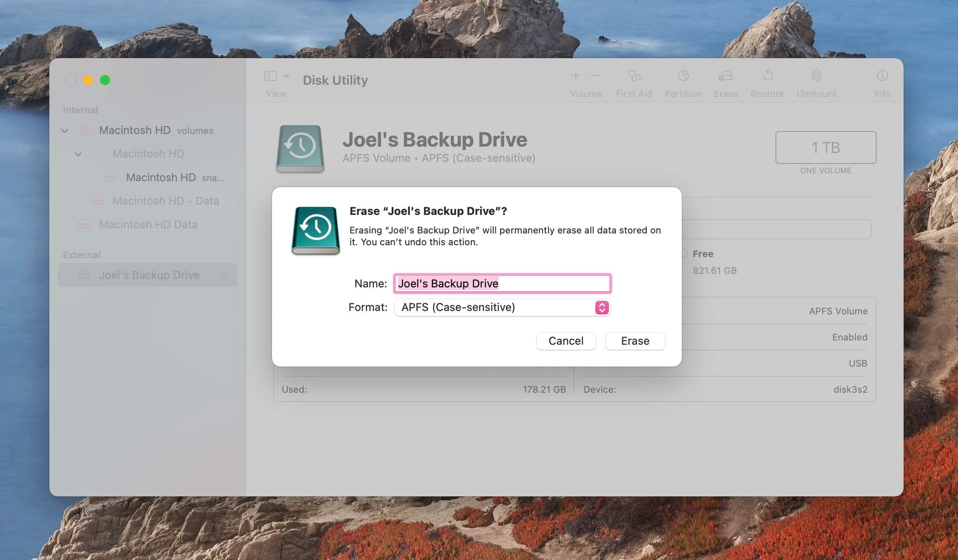Click the ONE VOLUME label
This screenshot has width=958, height=560.
pyautogui.click(x=826, y=170)
